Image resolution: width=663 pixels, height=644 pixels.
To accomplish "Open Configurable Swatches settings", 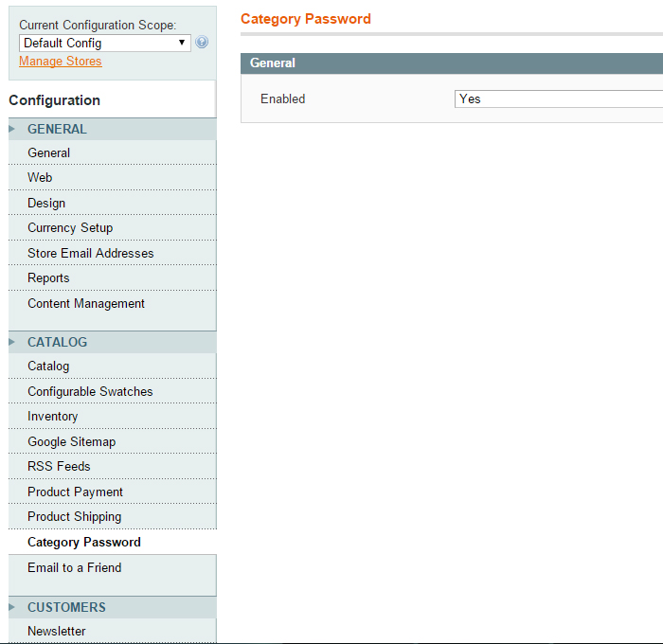I will [90, 391].
